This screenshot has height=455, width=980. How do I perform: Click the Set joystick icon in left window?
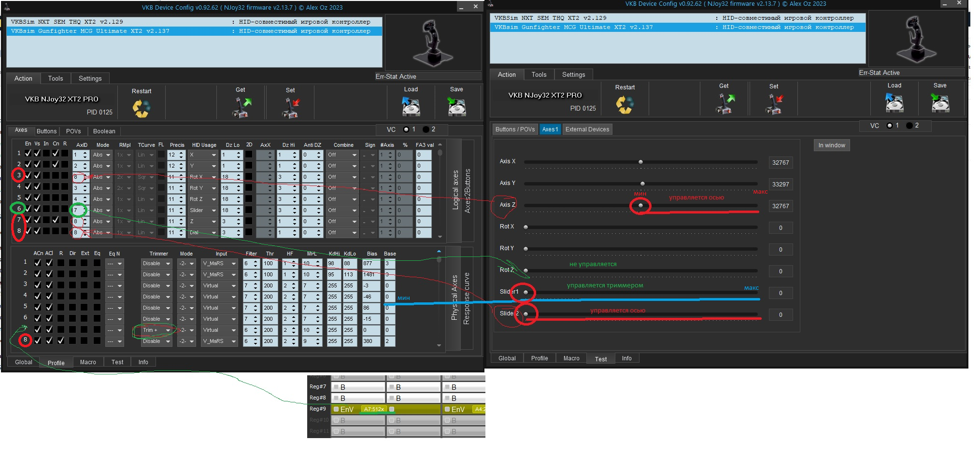[x=291, y=108]
